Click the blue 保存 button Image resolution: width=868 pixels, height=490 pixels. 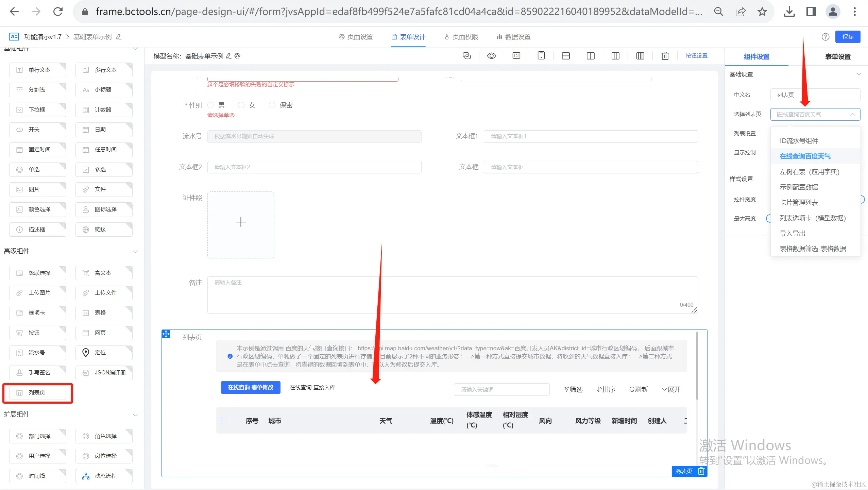[847, 37]
